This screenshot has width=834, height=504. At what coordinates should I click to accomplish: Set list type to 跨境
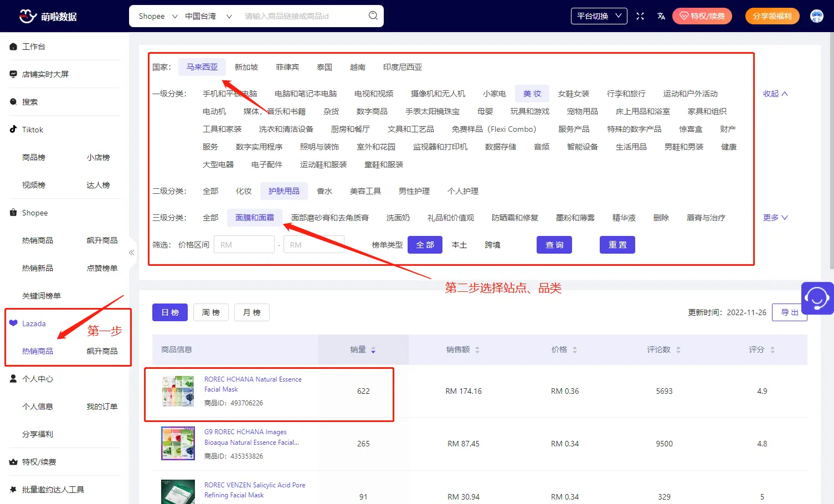(492, 245)
